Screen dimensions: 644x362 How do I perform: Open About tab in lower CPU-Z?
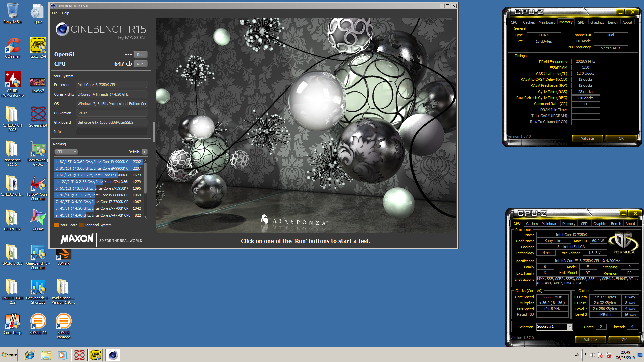630,224
